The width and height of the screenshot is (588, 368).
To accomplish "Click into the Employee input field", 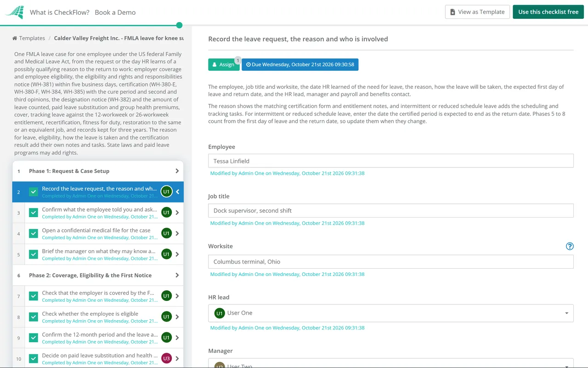I will pyautogui.click(x=390, y=161).
